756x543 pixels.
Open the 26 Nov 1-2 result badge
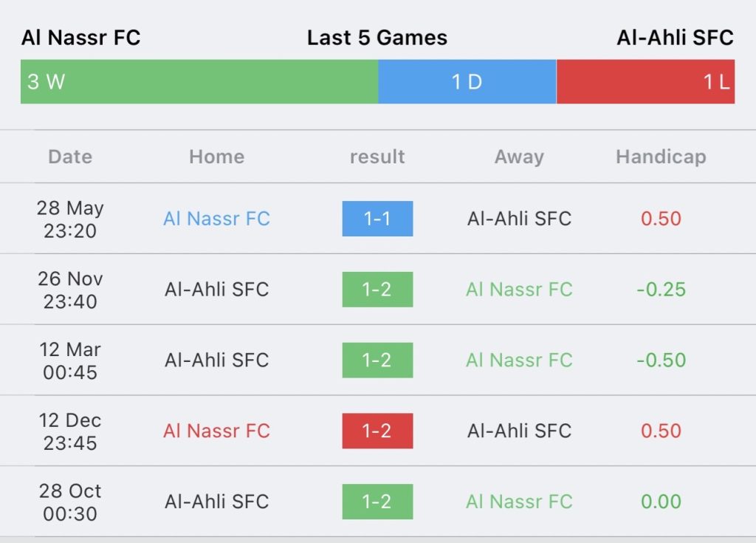coord(377,290)
